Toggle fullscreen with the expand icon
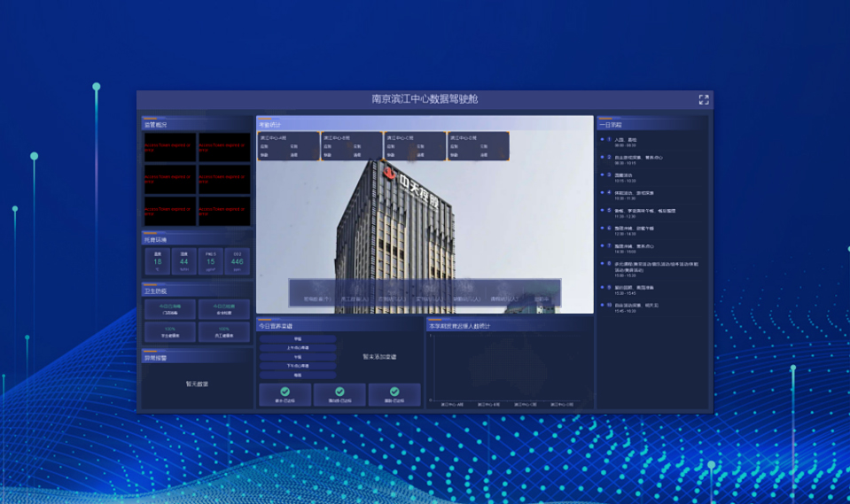The width and height of the screenshot is (850, 504). pos(704,99)
